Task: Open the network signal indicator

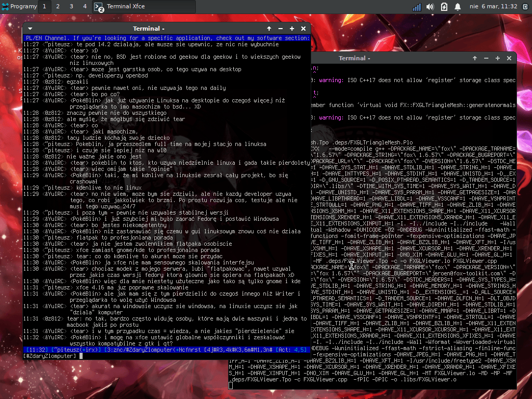Action: click(x=417, y=7)
